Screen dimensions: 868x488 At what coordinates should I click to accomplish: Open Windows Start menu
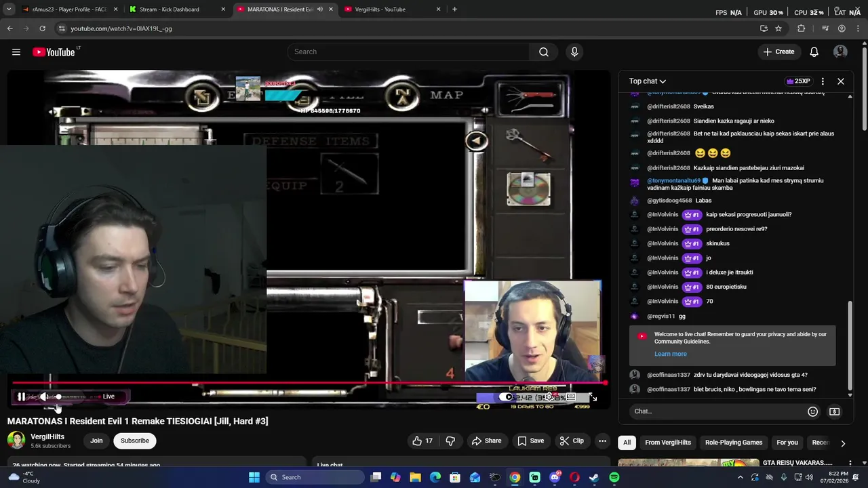pyautogui.click(x=254, y=477)
